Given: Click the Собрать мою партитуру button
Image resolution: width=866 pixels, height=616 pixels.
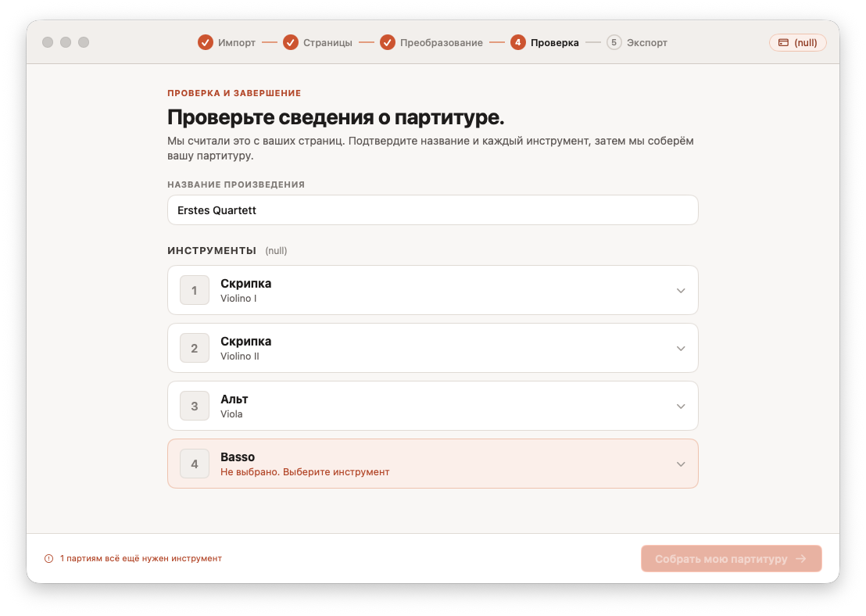Looking at the screenshot, I should coord(732,559).
